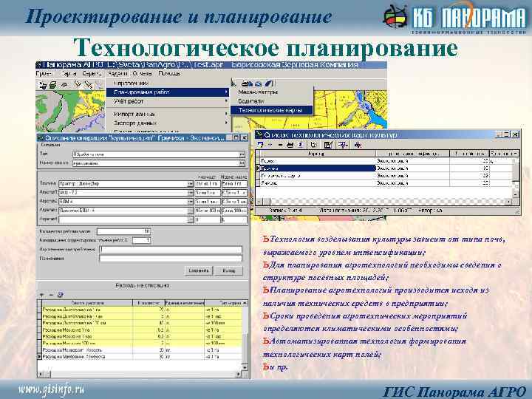This screenshot has width=532, height=399.
Task: Click the edit table icon in list toolbar
Action: (328, 145)
